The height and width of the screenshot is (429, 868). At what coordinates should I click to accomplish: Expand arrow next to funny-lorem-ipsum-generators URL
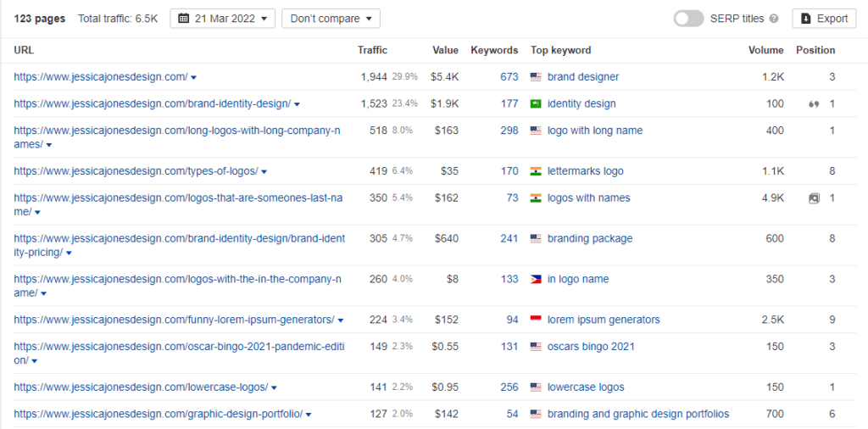tap(341, 320)
